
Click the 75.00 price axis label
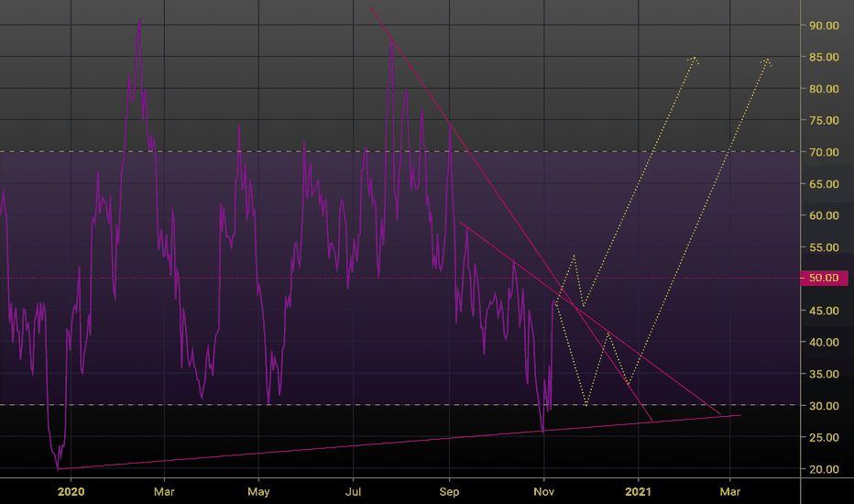tap(824, 120)
